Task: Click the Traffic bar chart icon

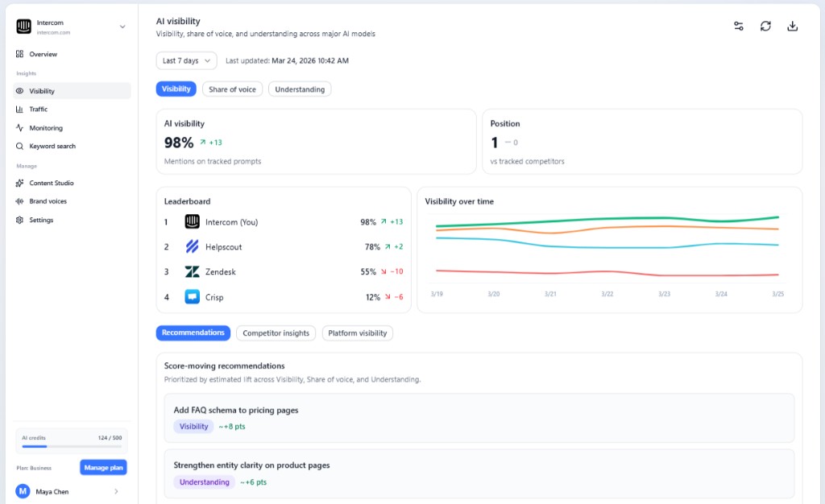Action: click(x=19, y=109)
